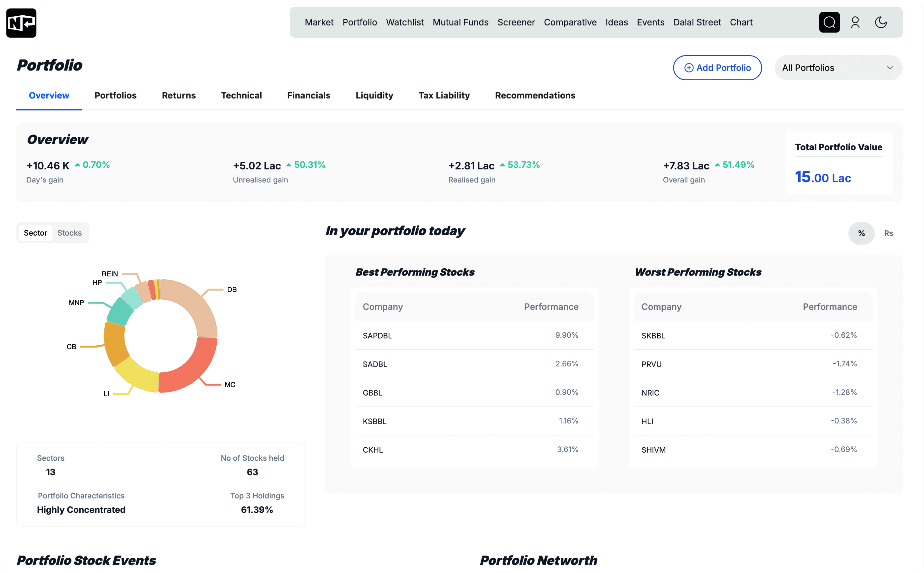Click the plus icon on Add Portfolio
Screen dimensions: 924x573
click(689, 67)
